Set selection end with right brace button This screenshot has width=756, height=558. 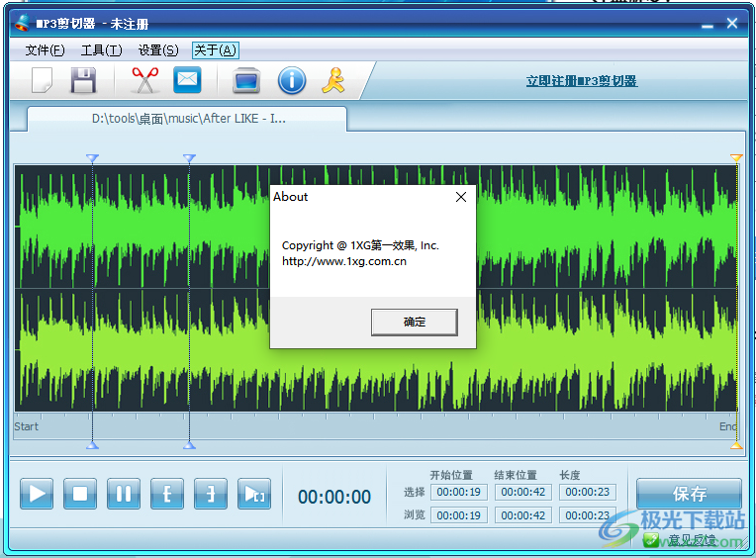coord(210,494)
